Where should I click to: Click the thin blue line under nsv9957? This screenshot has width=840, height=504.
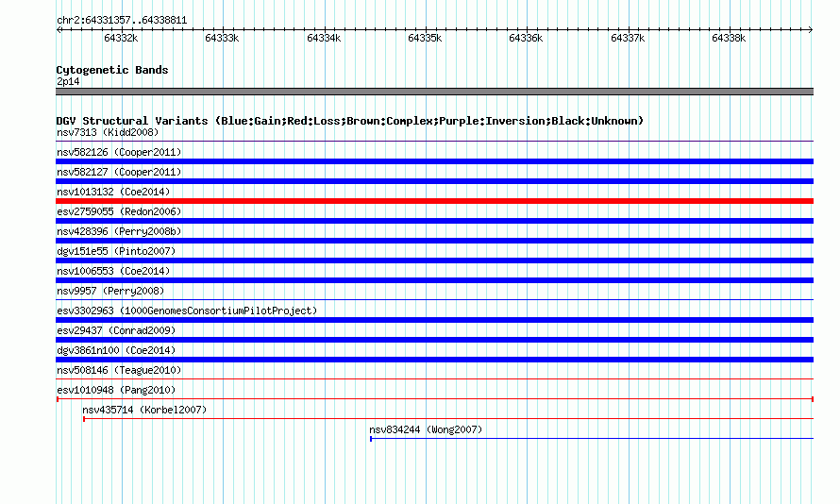(434, 300)
